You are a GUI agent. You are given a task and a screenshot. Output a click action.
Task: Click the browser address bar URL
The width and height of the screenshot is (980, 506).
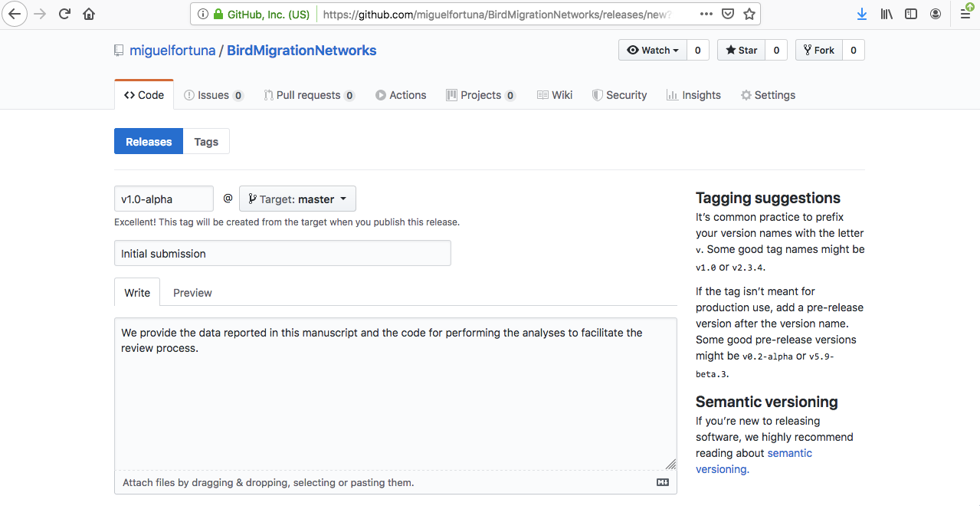pyautogui.click(x=498, y=14)
